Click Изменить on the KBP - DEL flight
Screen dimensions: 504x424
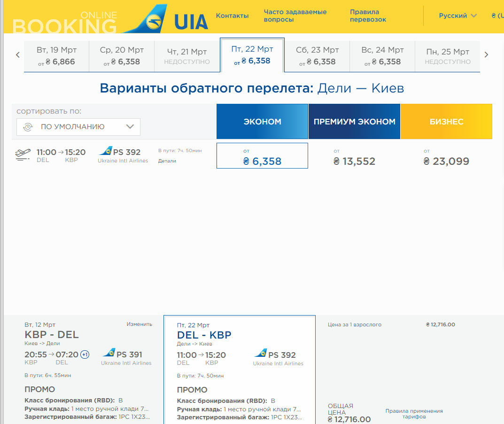[x=139, y=324]
